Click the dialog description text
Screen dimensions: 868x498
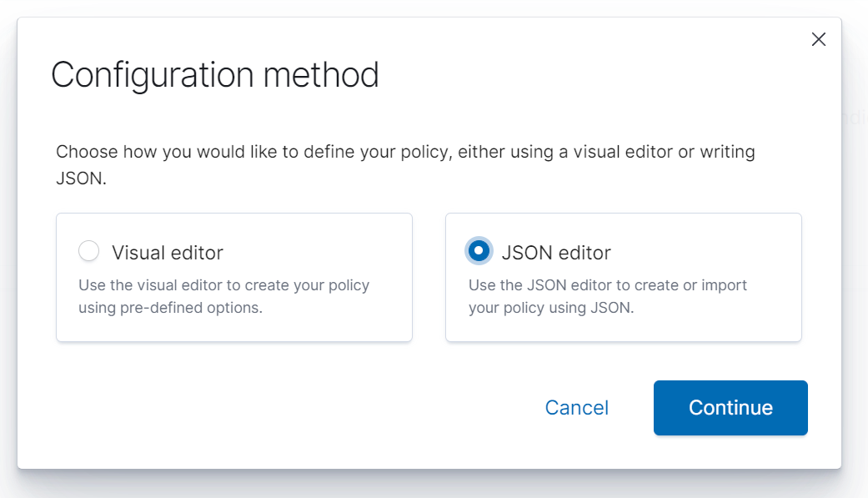405,163
